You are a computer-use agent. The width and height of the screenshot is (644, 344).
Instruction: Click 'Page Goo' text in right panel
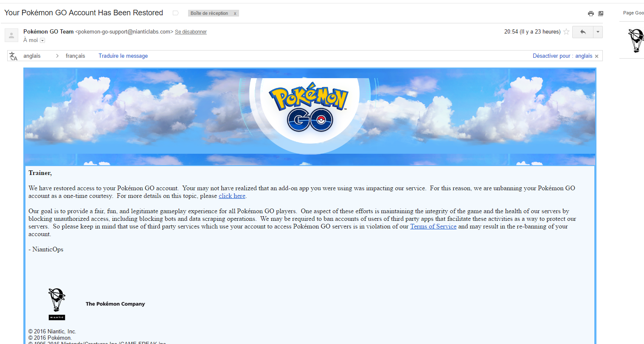click(633, 13)
